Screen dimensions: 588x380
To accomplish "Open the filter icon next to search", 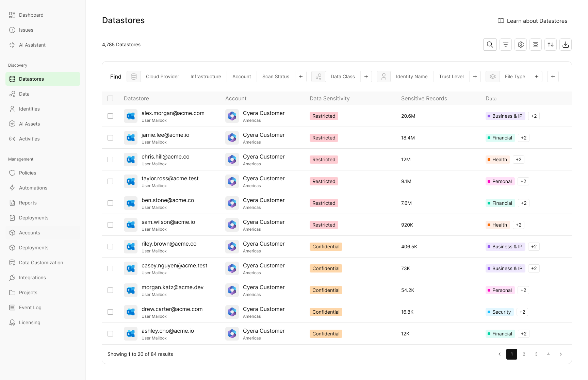I will click(x=505, y=45).
